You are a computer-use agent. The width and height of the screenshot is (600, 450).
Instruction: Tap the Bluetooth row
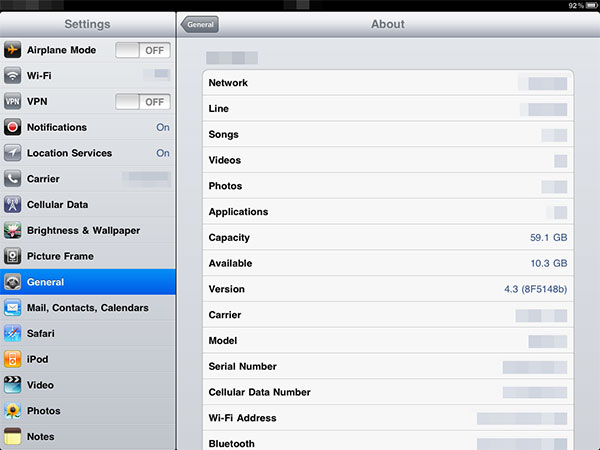pyautogui.click(x=388, y=441)
